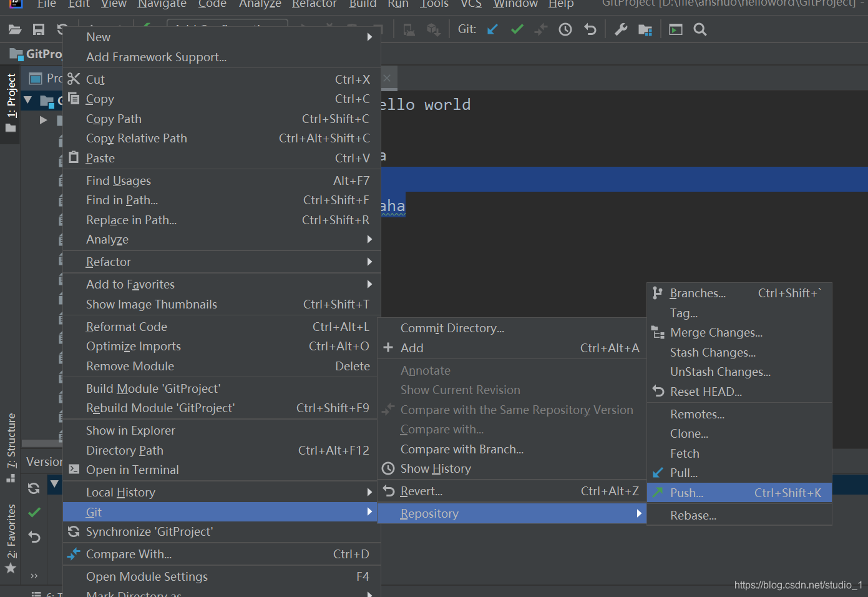Choose UnStash Changes... entry
The height and width of the screenshot is (597, 868).
point(739,372)
